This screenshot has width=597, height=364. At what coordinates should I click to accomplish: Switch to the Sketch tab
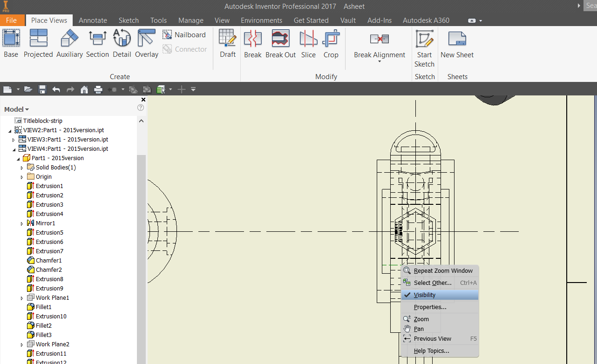click(x=129, y=20)
